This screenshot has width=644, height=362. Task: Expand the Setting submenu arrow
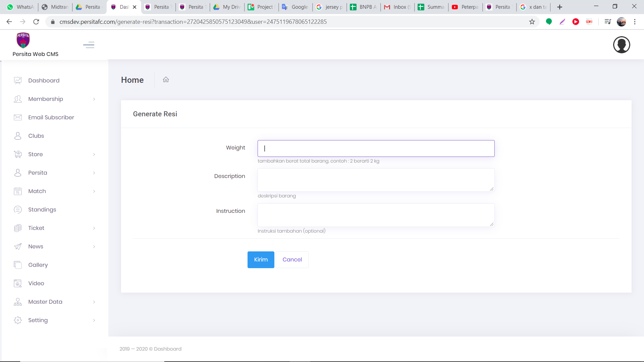click(94, 320)
